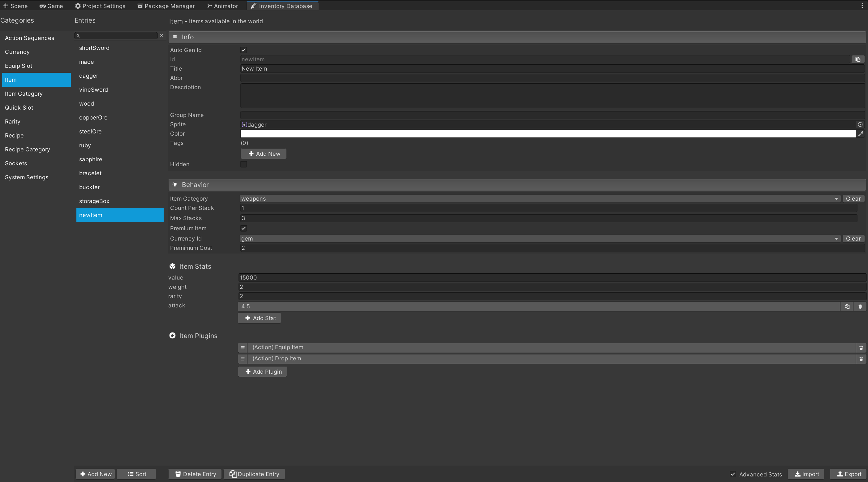The width and height of the screenshot is (868, 482).
Task: Clear the entries search with the X icon
Action: (x=161, y=35)
